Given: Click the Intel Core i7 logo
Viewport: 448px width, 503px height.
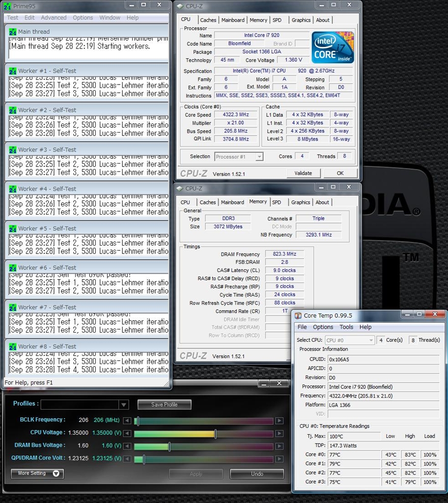Looking at the screenshot, I should pos(333,47).
